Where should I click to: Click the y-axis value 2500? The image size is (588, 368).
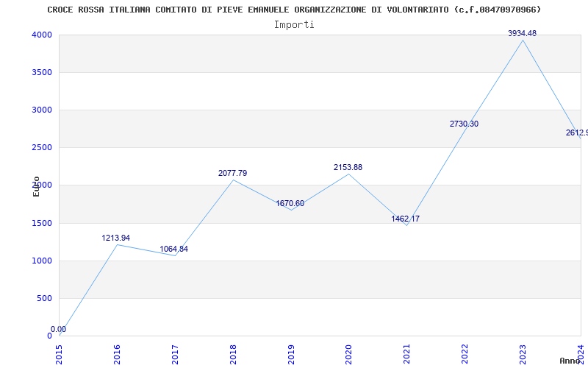42,148
